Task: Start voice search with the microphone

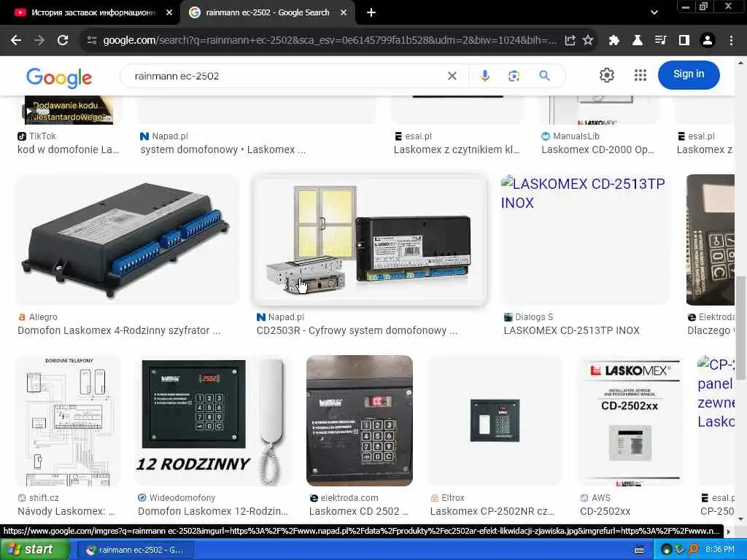Action: point(484,76)
